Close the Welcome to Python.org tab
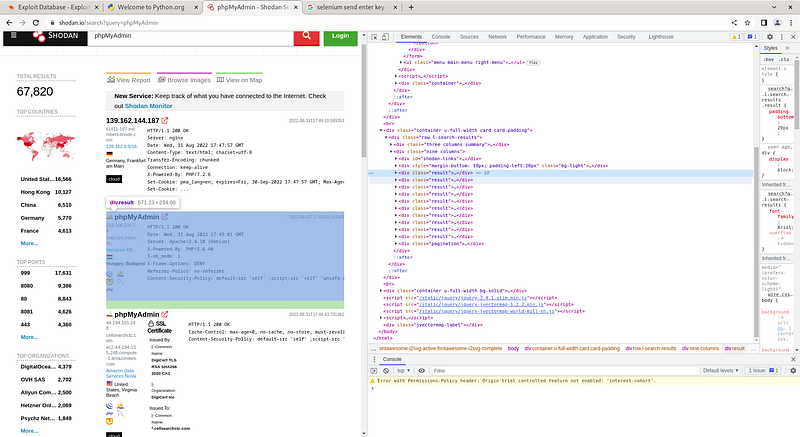The height and width of the screenshot is (437, 800). (196, 7)
